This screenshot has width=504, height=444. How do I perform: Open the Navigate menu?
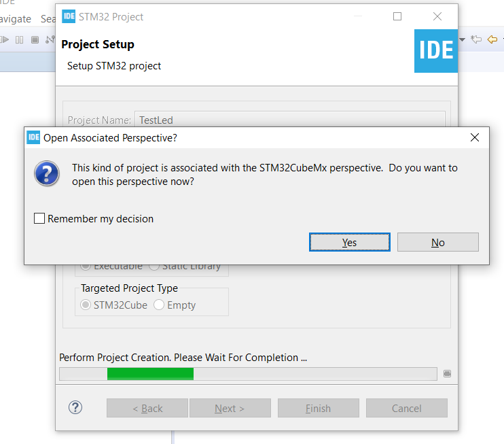click(16, 19)
